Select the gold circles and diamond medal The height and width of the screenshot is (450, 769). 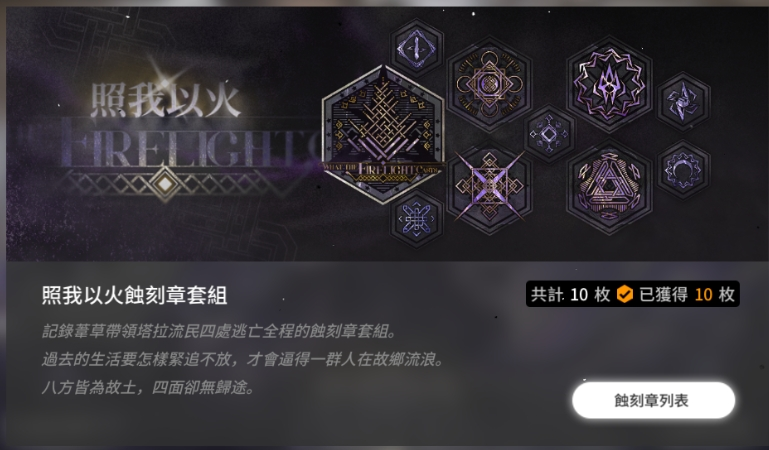pyautogui.click(x=489, y=84)
